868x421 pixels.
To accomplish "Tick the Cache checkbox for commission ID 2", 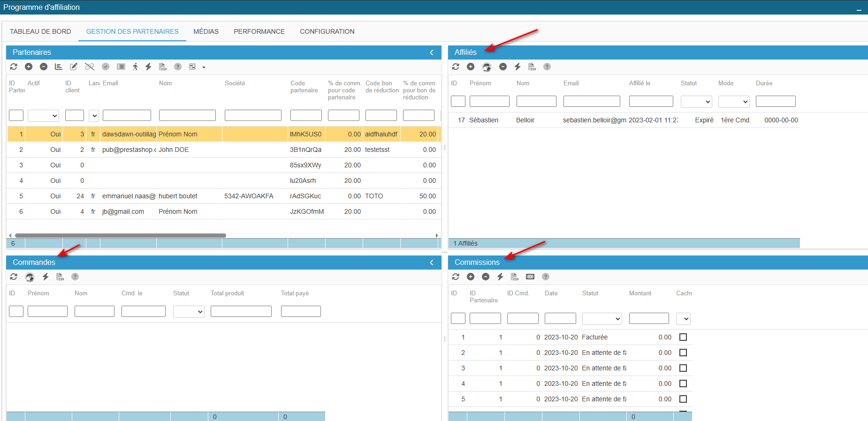I will (x=683, y=353).
